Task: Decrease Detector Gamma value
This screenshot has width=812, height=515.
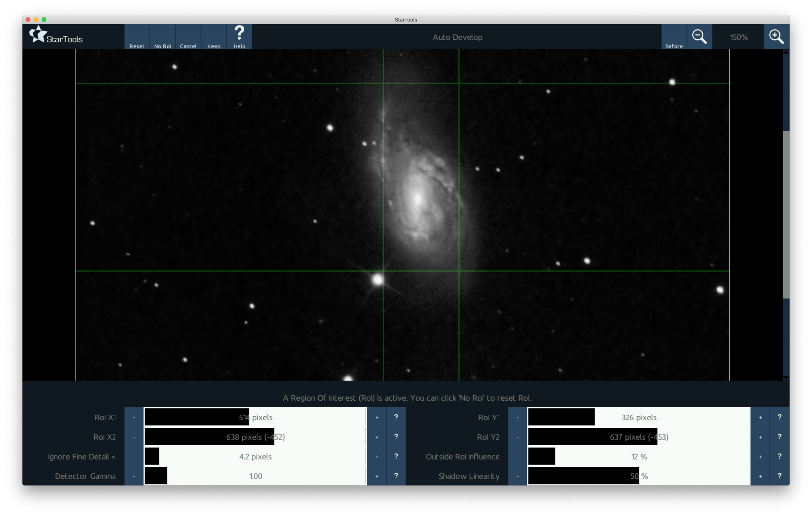Action: pos(134,476)
